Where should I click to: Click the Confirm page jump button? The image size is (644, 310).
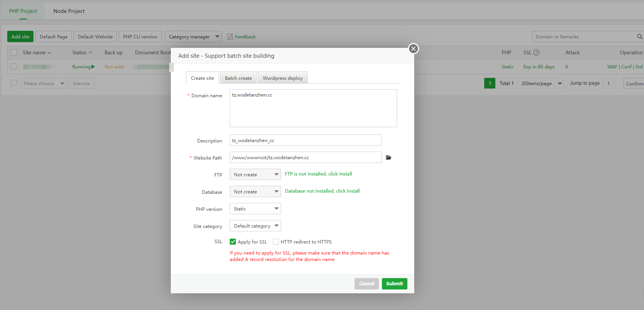click(634, 83)
